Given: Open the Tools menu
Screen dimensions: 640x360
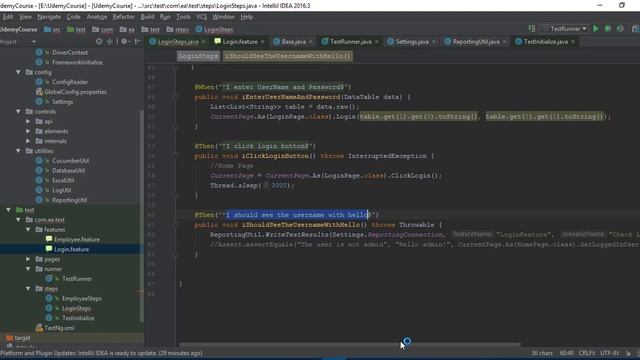Looking at the screenshot, I should coord(183,17).
